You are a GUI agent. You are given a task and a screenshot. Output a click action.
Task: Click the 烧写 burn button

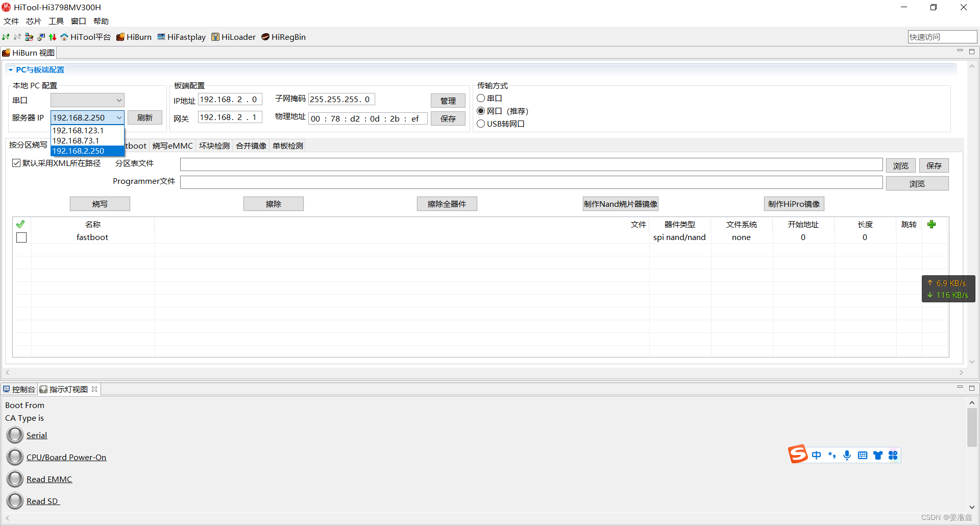tap(100, 204)
